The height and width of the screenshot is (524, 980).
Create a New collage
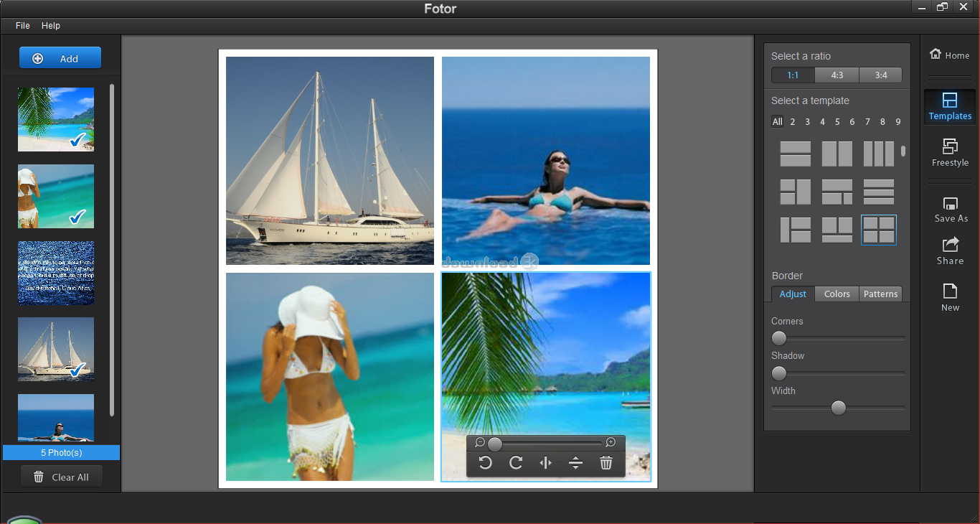[950, 297]
